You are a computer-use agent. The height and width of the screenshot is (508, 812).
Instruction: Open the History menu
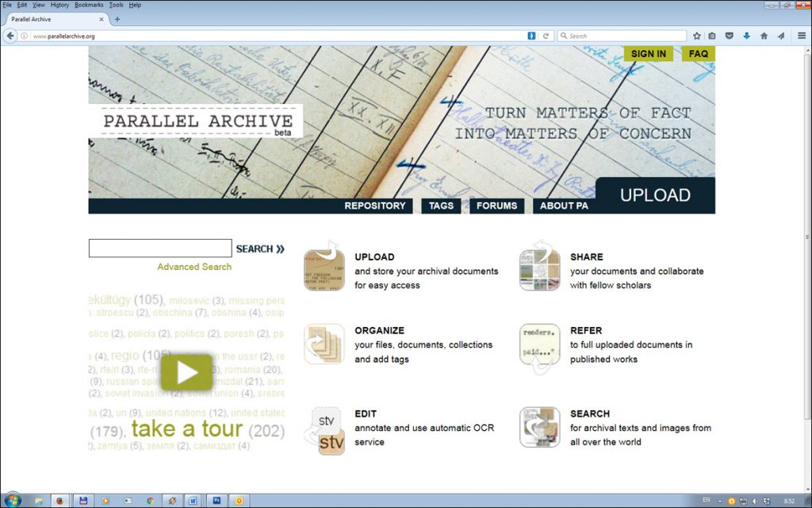pos(59,5)
